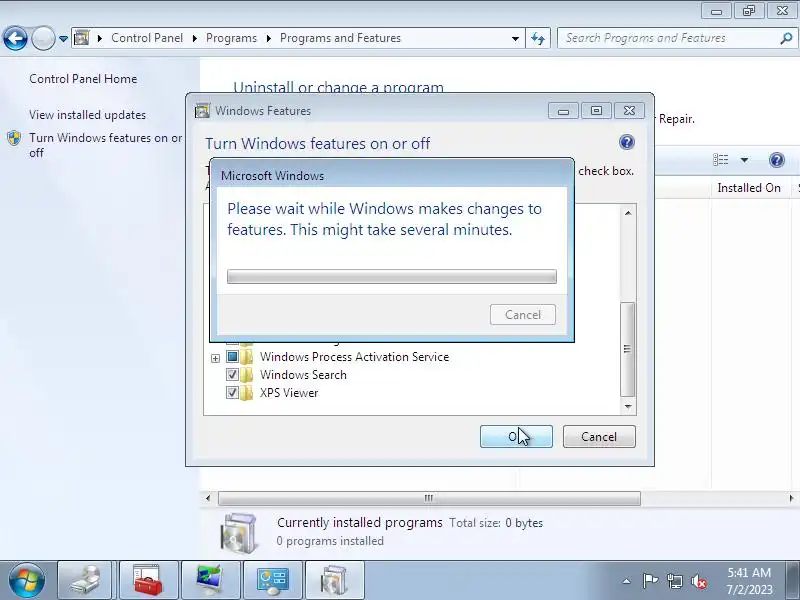Open Control Panel Home link
The height and width of the screenshot is (600, 800).
[83, 79]
